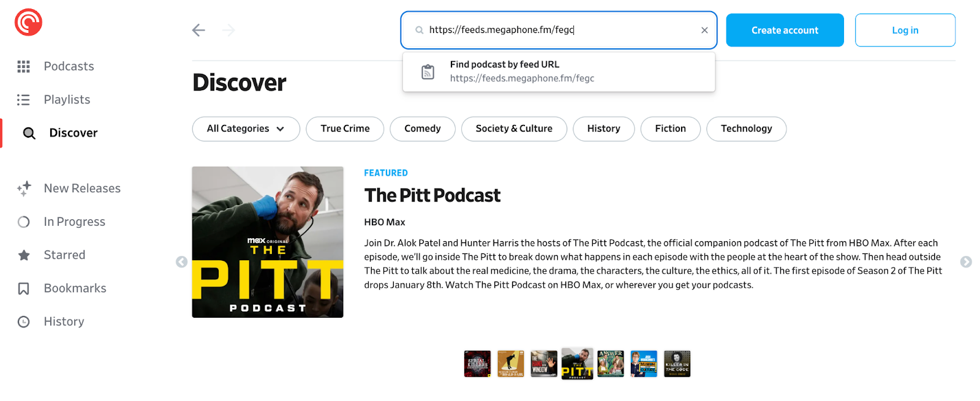Select Answer podcast carousel thumbnail

[x=611, y=364]
